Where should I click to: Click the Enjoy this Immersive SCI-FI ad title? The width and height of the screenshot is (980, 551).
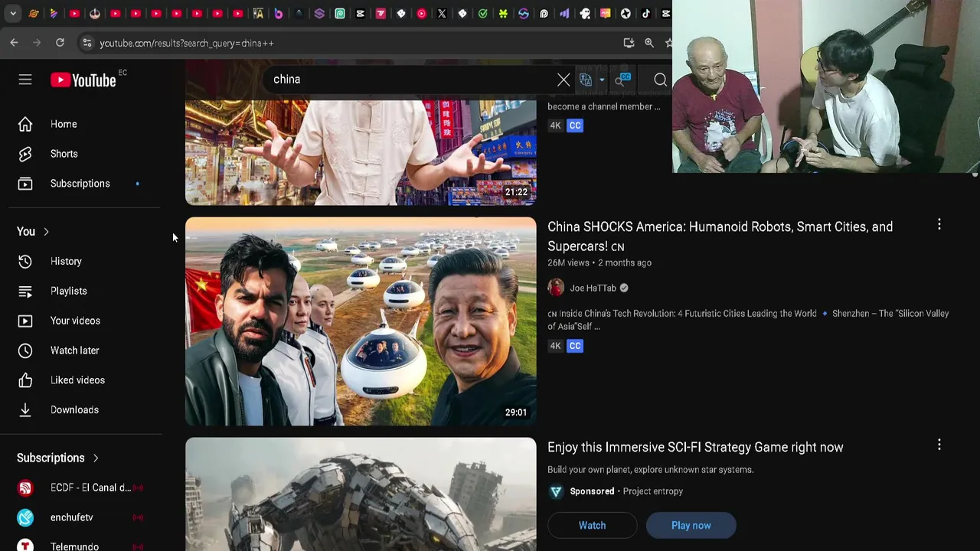coord(695,447)
